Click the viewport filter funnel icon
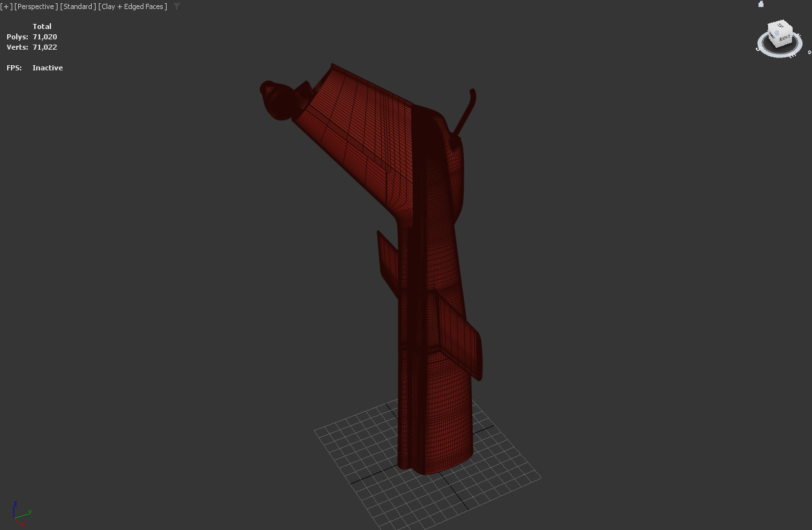Image resolution: width=812 pixels, height=530 pixels. (177, 6)
